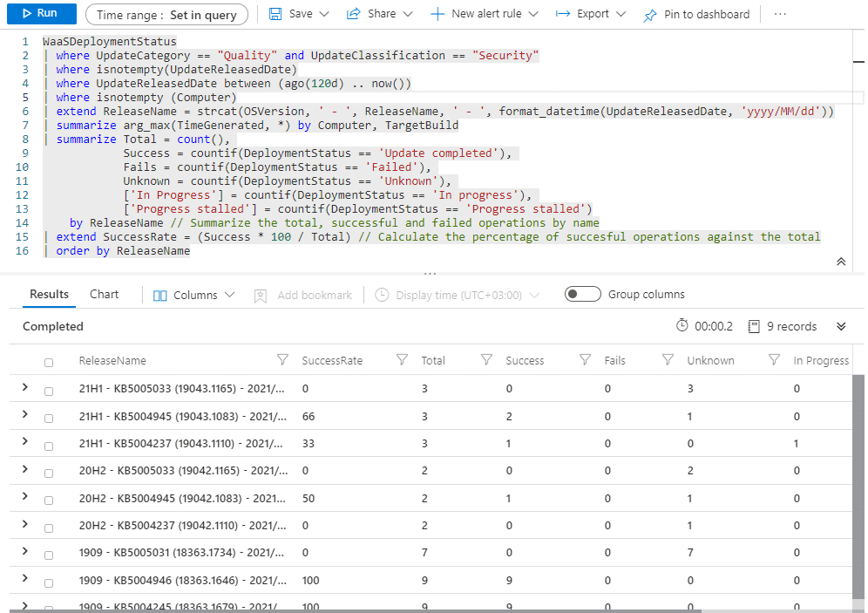Check the 1909 KB5004946 row checkbox

(x=49, y=583)
